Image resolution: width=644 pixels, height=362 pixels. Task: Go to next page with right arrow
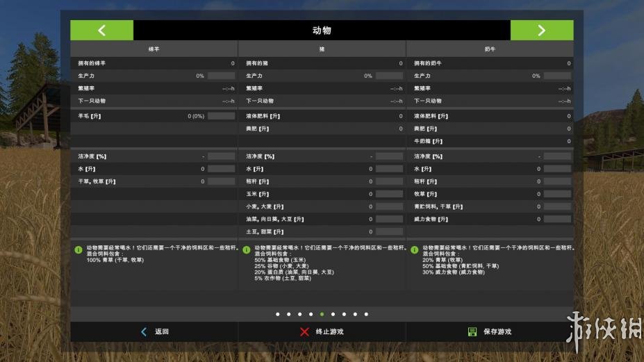point(542,30)
